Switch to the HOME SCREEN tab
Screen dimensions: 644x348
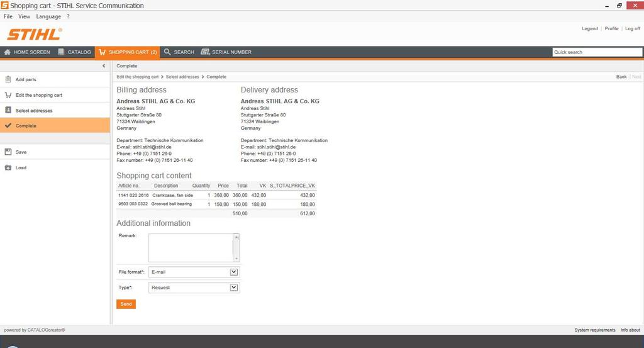coord(26,52)
